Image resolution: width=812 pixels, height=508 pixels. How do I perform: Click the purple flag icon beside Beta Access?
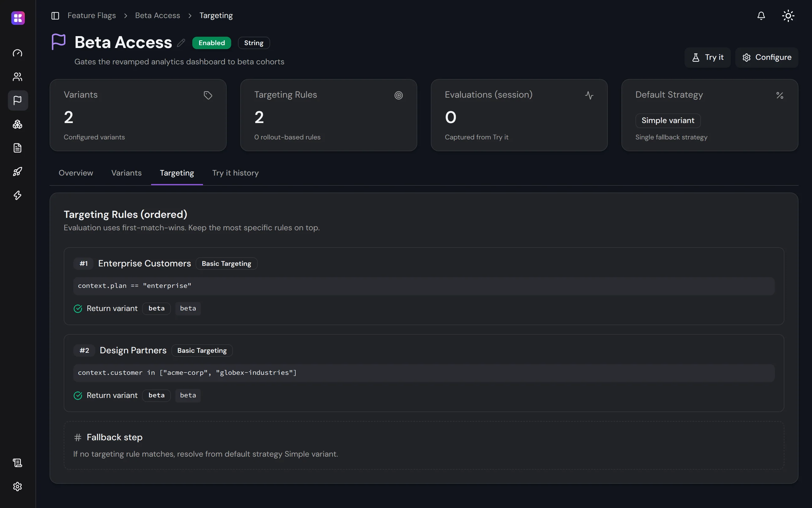[x=59, y=42]
